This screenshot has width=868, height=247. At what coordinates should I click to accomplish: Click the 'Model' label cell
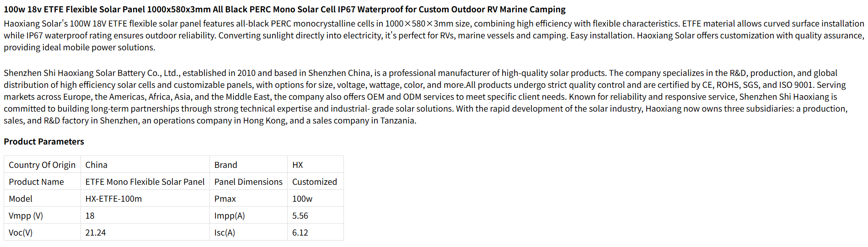(21, 199)
